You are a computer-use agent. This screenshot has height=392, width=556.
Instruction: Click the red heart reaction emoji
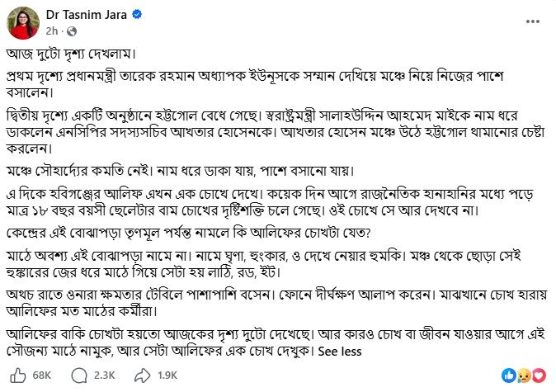click(x=539, y=375)
